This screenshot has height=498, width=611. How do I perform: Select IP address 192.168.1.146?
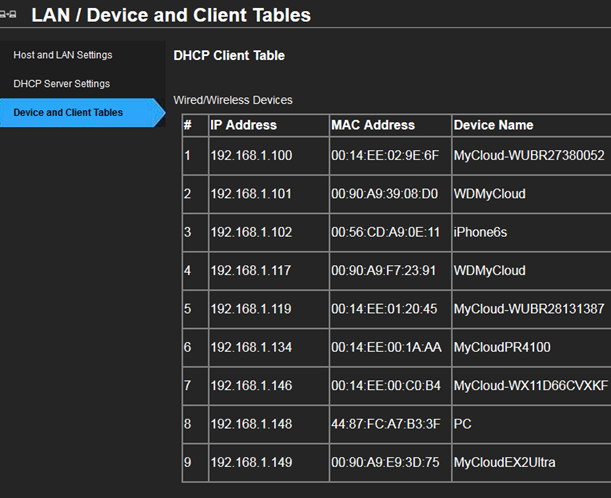[251, 385]
